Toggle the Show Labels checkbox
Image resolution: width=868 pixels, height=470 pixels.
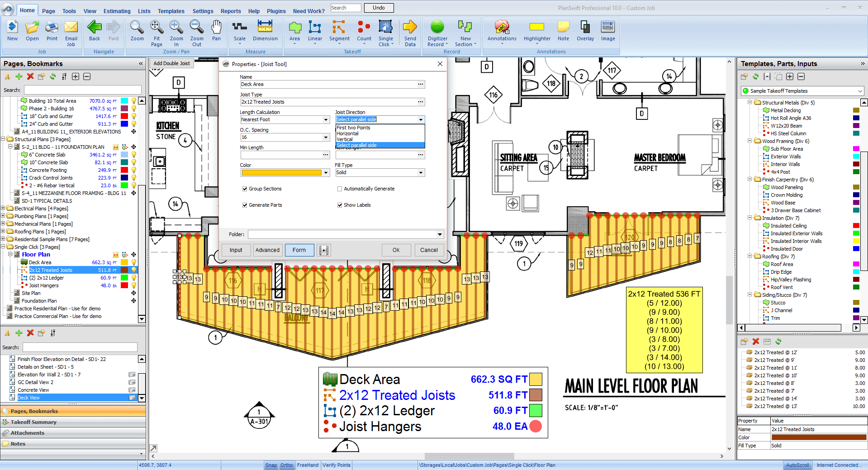pyautogui.click(x=340, y=205)
